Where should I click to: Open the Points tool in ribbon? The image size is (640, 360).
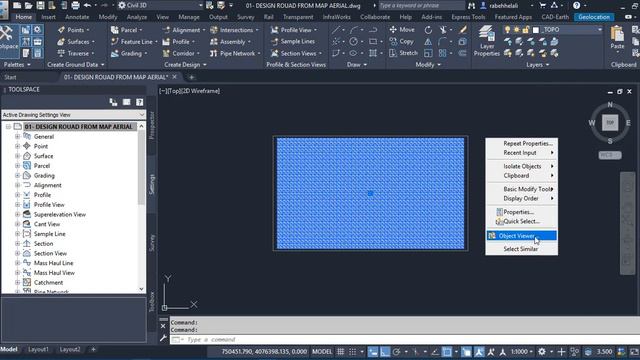point(73,30)
